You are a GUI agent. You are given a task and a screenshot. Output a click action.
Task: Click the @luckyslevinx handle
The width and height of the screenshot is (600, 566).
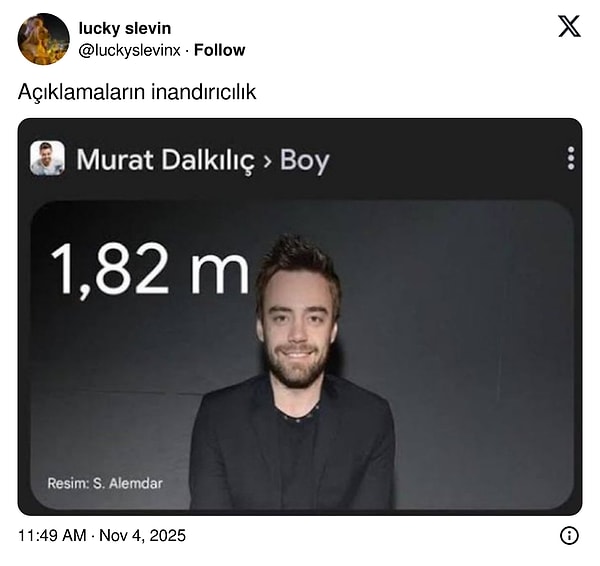coord(129,51)
